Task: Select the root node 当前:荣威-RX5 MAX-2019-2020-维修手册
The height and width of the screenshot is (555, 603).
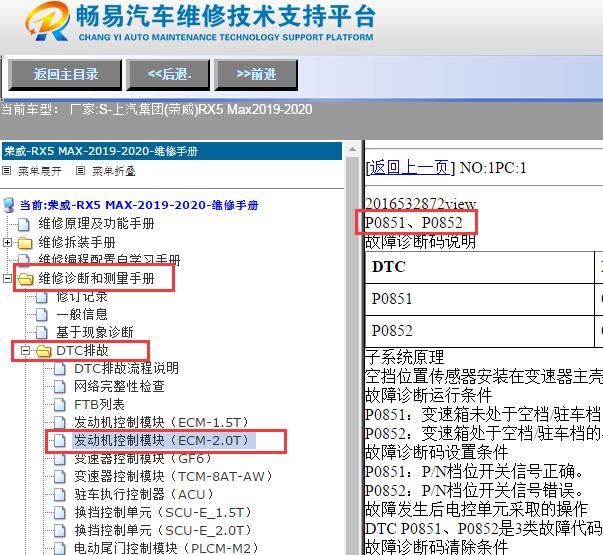Action: [139, 205]
